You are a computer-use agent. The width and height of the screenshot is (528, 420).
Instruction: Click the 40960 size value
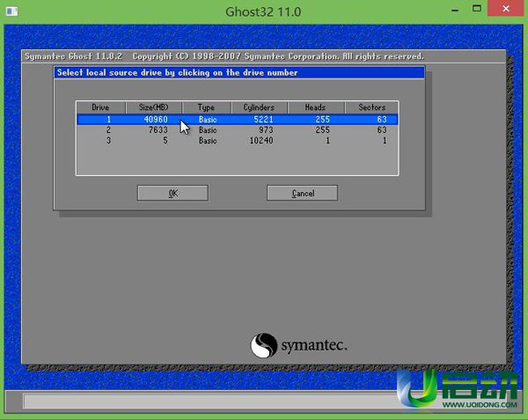156,119
